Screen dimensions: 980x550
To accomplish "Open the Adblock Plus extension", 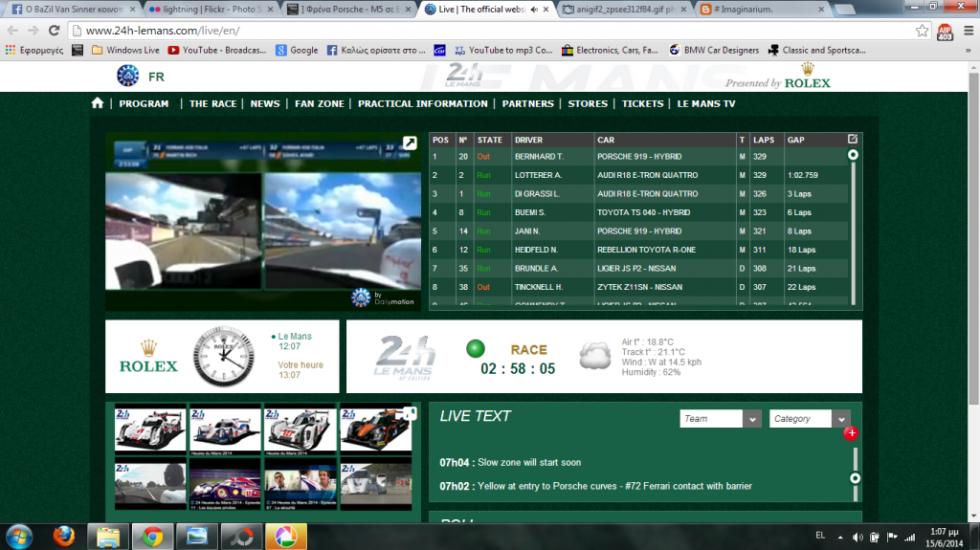I will (x=945, y=31).
